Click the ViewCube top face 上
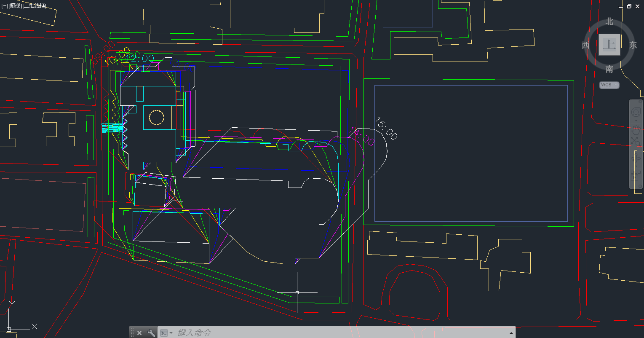644x338 pixels. click(609, 45)
